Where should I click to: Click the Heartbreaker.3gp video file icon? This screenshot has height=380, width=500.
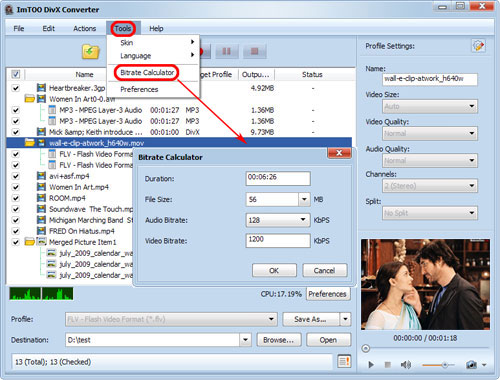click(x=41, y=88)
